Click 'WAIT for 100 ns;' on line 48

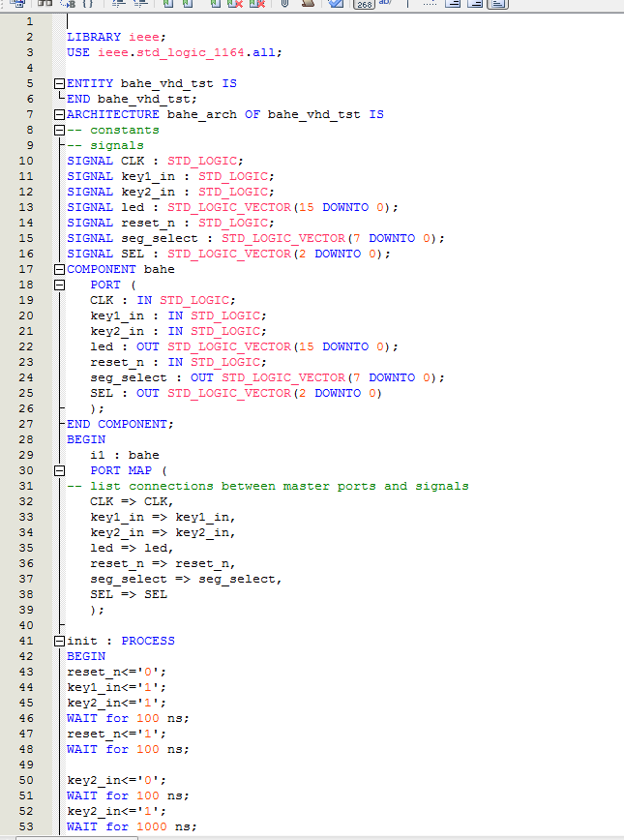[128, 750]
